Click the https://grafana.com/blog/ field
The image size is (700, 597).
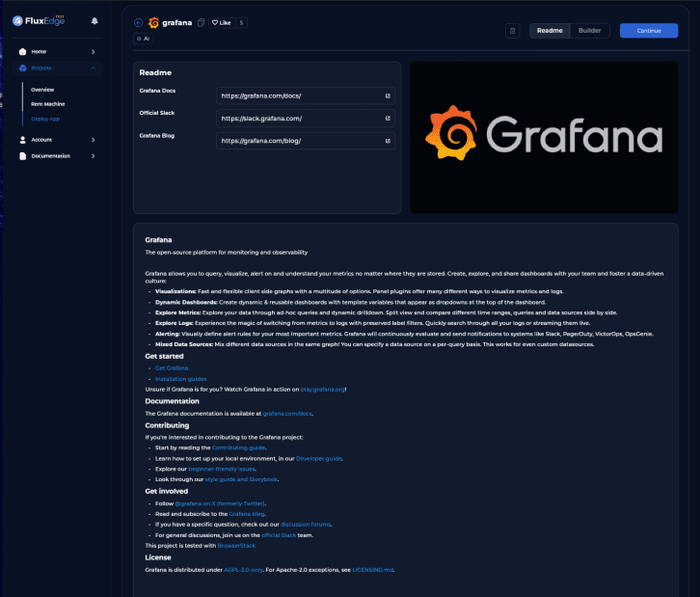[x=306, y=141]
